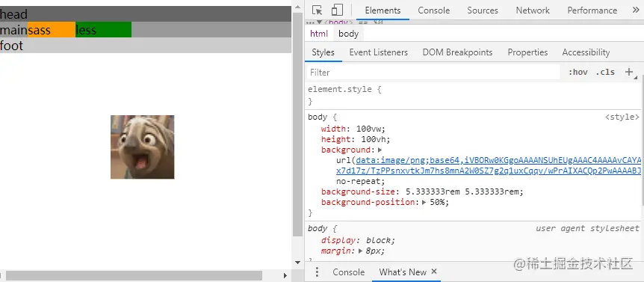Click the main text on the page
The width and height of the screenshot is (644, 282).
[x=13, y=30]
